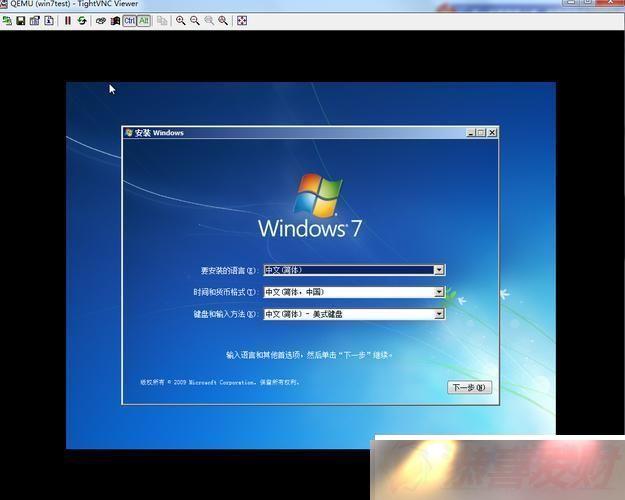Click the Transfer files toolbar icon
Screen dimensions: 625x500
pyautogui.click(x=162, y=21)
